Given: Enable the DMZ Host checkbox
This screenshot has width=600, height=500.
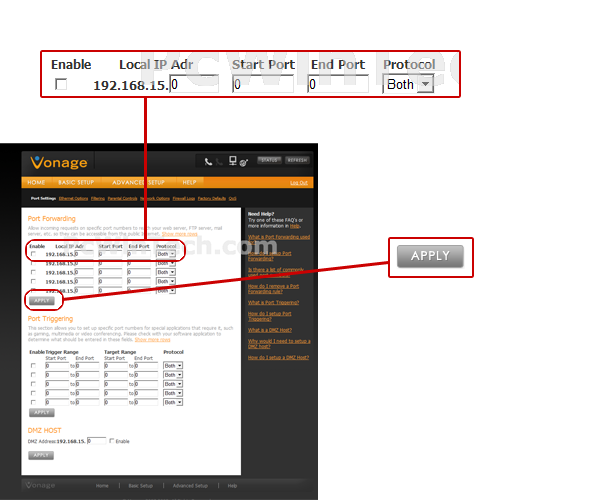Looking at the screenshot, I should (x=112, y=441).
